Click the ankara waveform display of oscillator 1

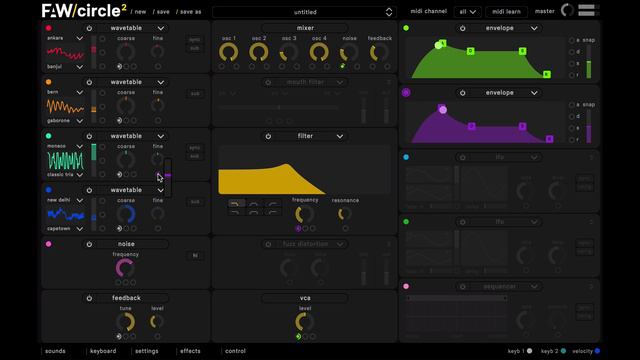point(65,52)
